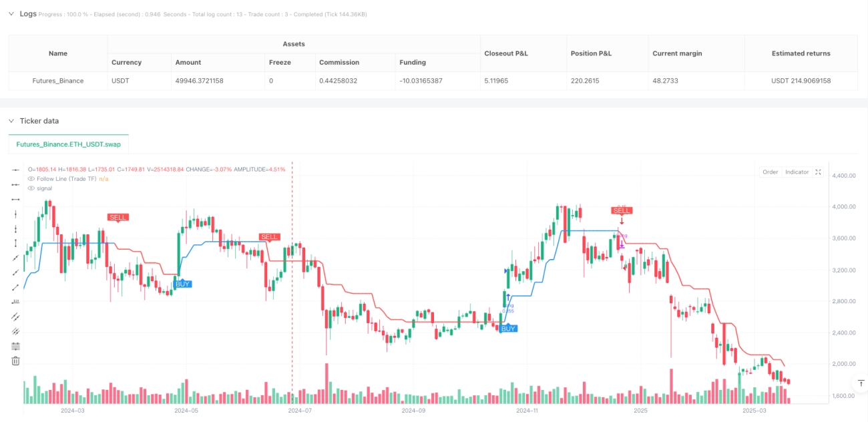Viewport: 868px width, 422px height.
Task: Select the Fibonacci lines tool
Action: tap(16, 347)
